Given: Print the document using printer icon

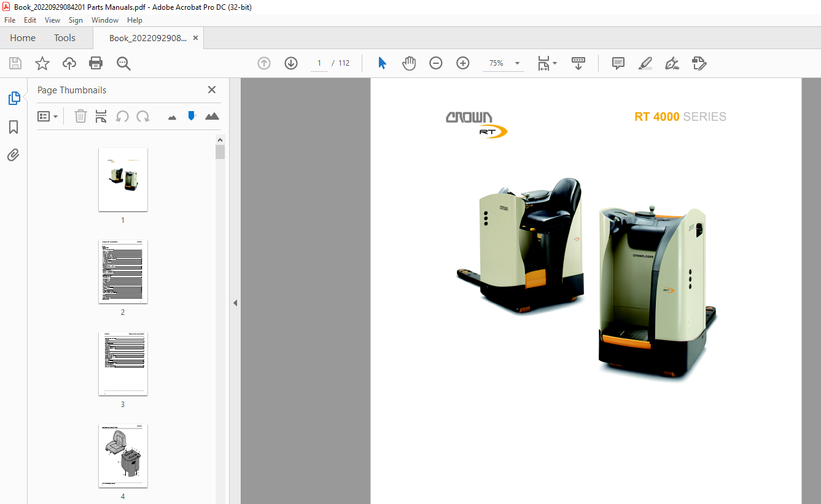Looking at the screenshot, I should (96, 63).
